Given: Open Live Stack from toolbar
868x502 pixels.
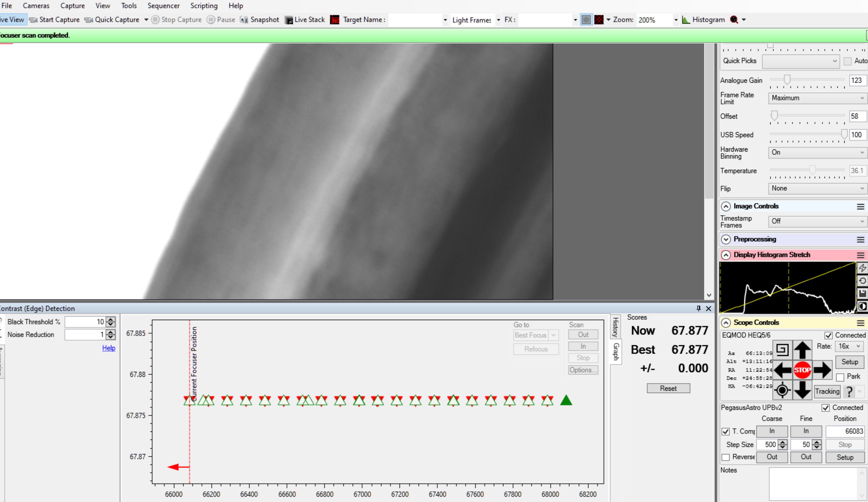Looking at the screenshot, I should point(305,20).
